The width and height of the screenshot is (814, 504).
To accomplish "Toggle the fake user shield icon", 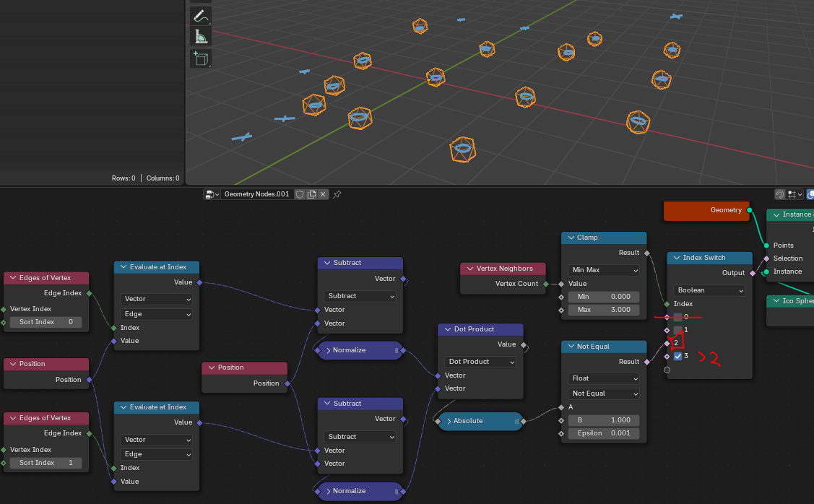I will click(x=300, y=194).
